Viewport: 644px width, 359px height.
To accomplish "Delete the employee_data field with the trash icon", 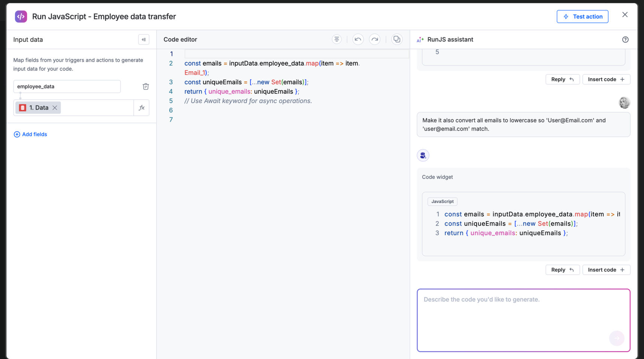I will (146, 86).
